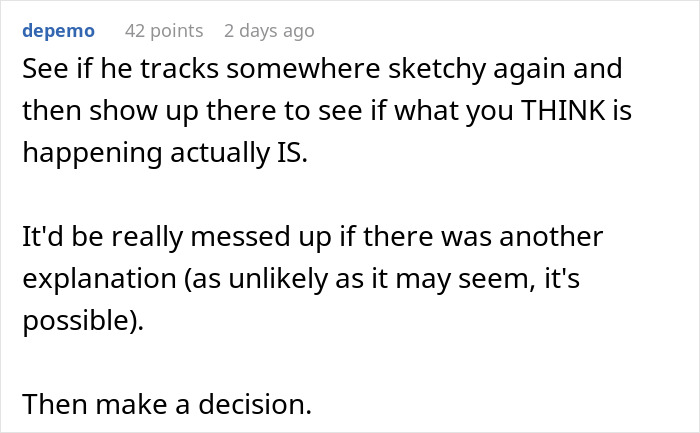Click the word "explanation" in second paragraph
Viewport: 700px width, 433px height.
100,279
